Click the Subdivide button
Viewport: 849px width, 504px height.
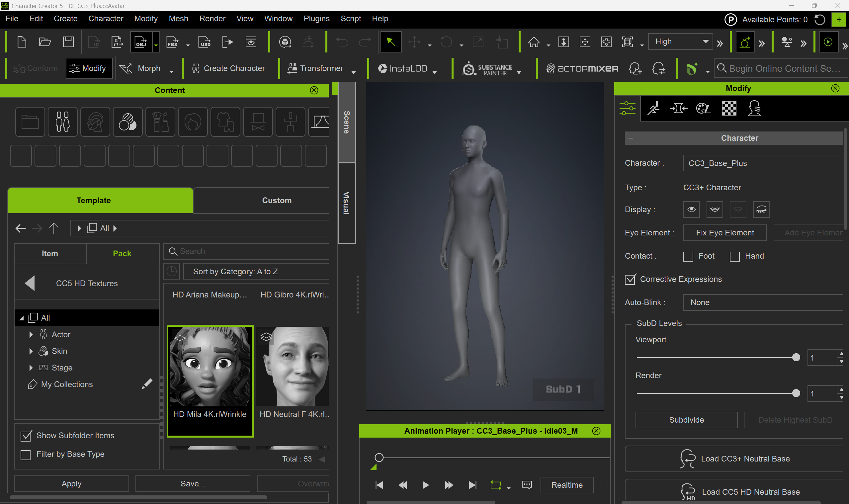(686, 420)
